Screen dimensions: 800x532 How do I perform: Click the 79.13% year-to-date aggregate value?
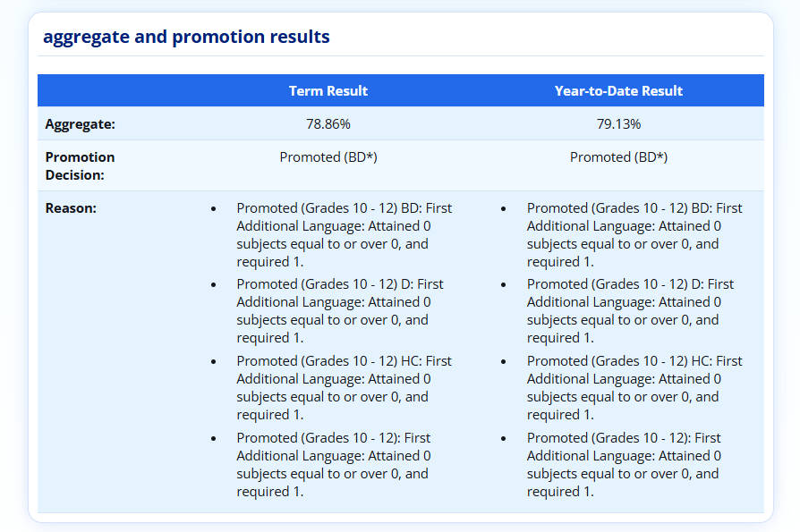point(618,123)
